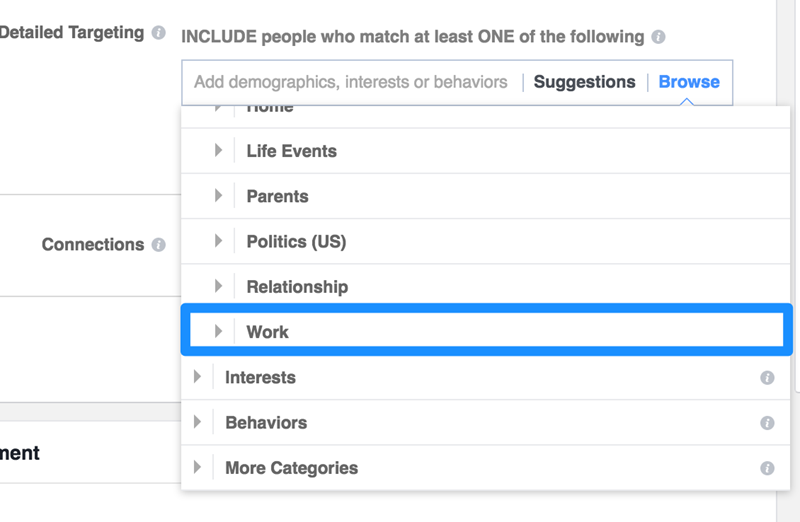Expand the Interests section arrow

click(x=197, y=377)
